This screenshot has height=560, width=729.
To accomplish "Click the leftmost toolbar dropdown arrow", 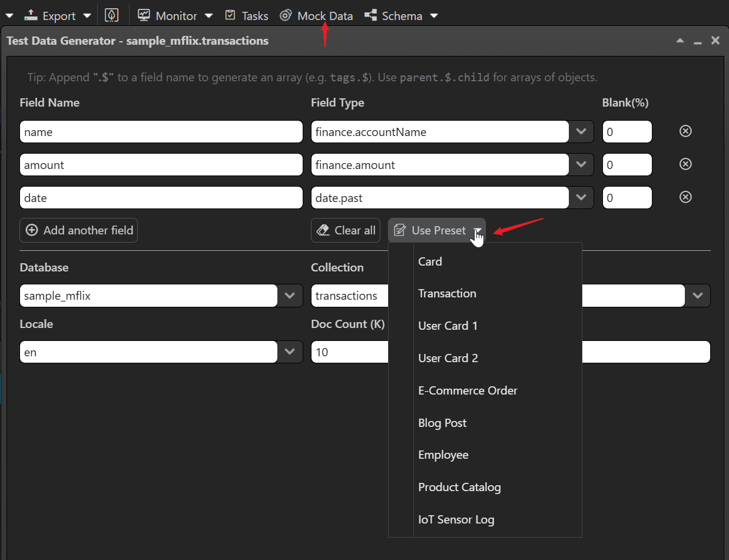I will click(9, 16).
